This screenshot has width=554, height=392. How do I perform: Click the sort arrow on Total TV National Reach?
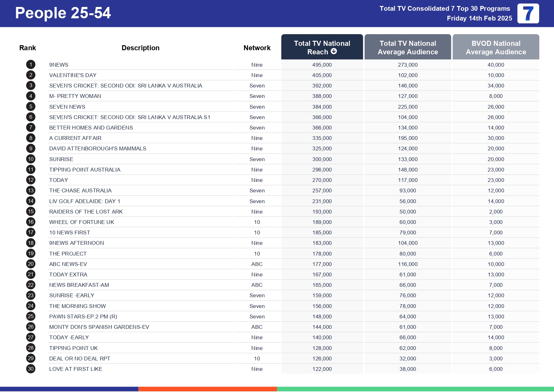334,52
